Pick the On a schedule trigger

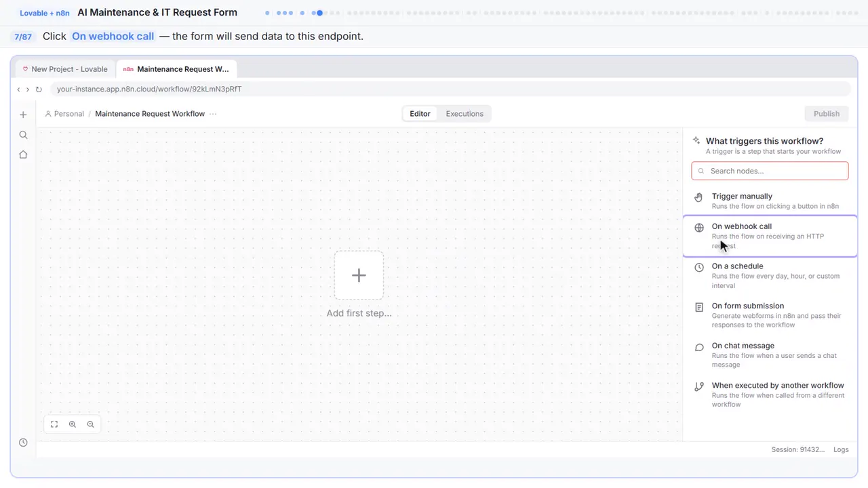(770, 276)
